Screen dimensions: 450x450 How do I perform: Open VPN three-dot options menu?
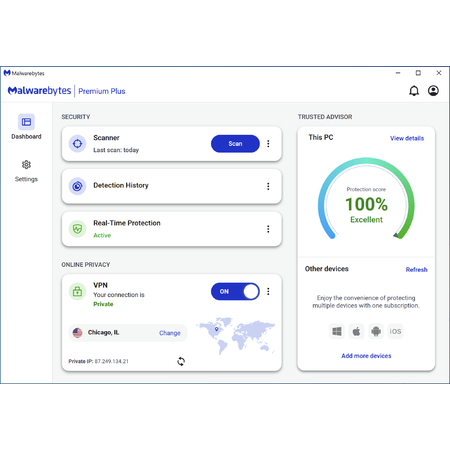pos(268,292)
